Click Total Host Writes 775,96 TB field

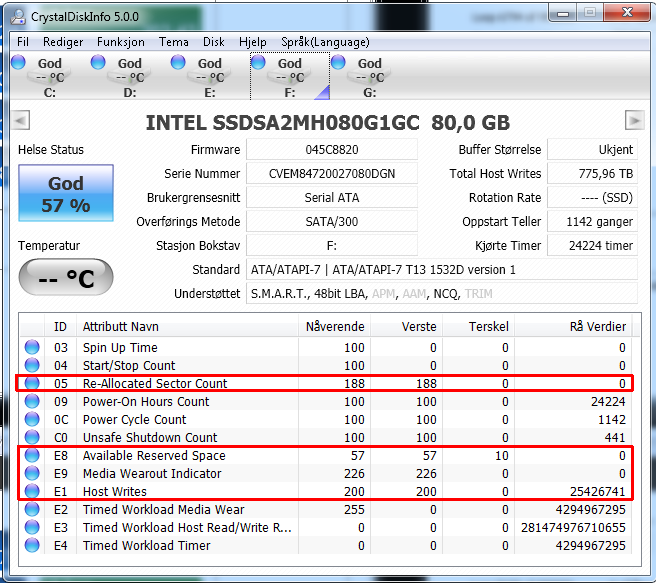(x=592, y=173)
